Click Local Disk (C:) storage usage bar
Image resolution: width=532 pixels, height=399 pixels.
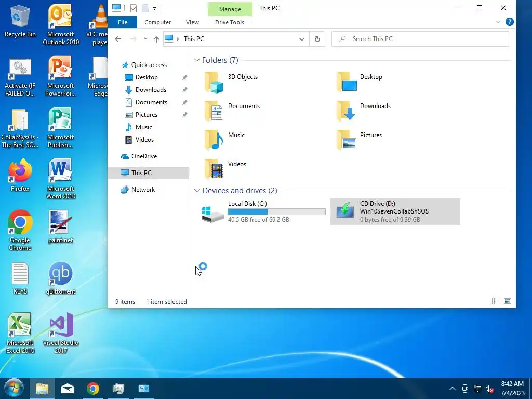click(x=276, y=212)
